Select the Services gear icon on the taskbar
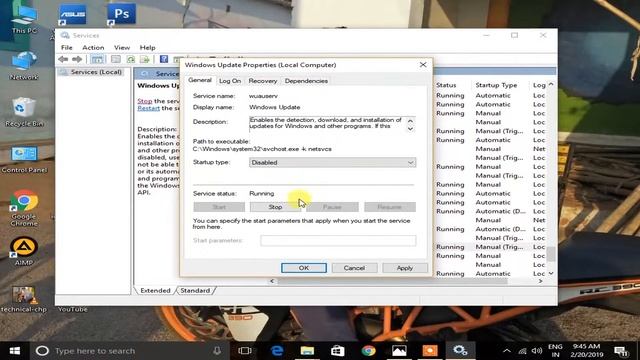Screen dimensions: 640x360 (460, 351)
